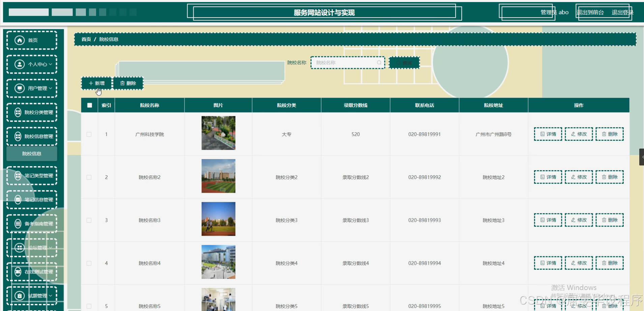The height and width of the screenshot is (311, 644).
Task: Click the 院校名称4 building thumbnail
Action: [218, 262]
